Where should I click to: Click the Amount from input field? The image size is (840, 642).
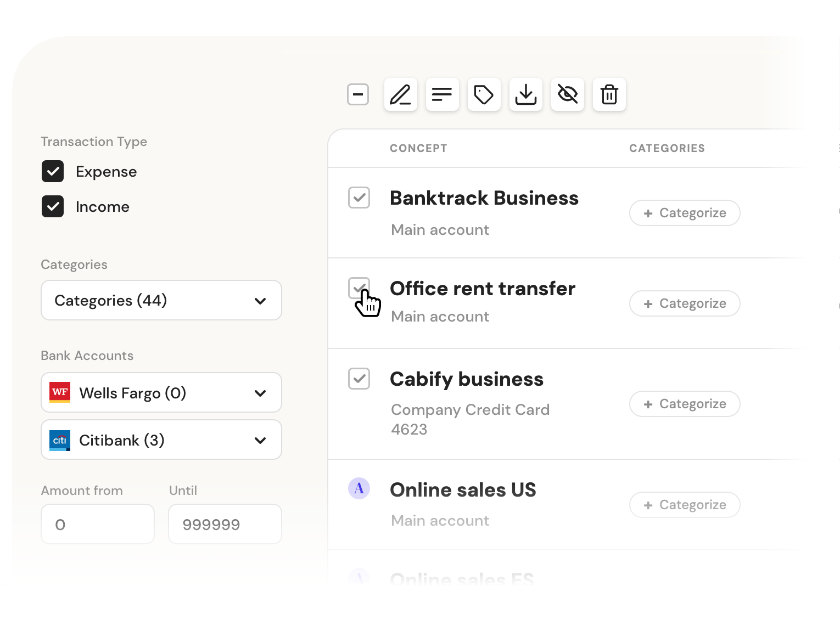tap(98, 524)
